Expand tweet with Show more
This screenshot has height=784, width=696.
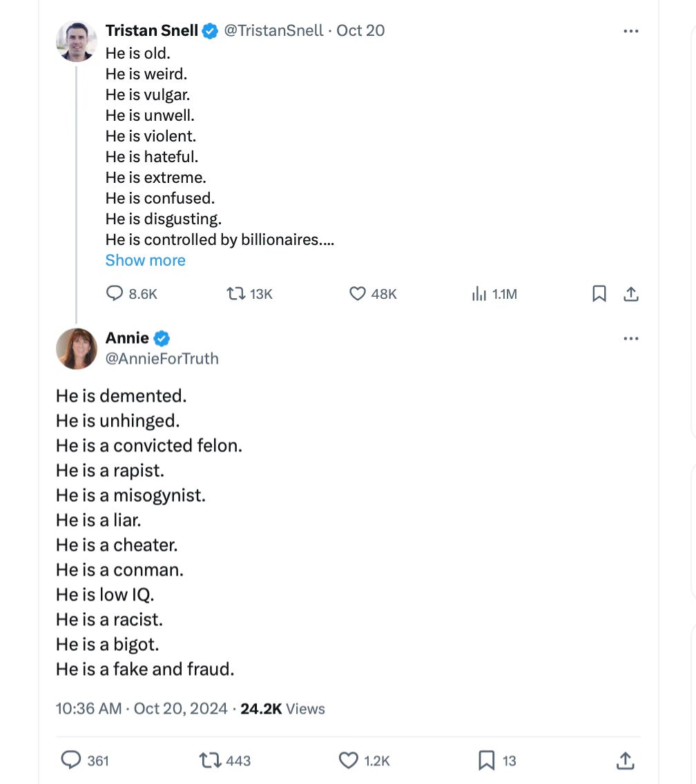coord(145,260)
